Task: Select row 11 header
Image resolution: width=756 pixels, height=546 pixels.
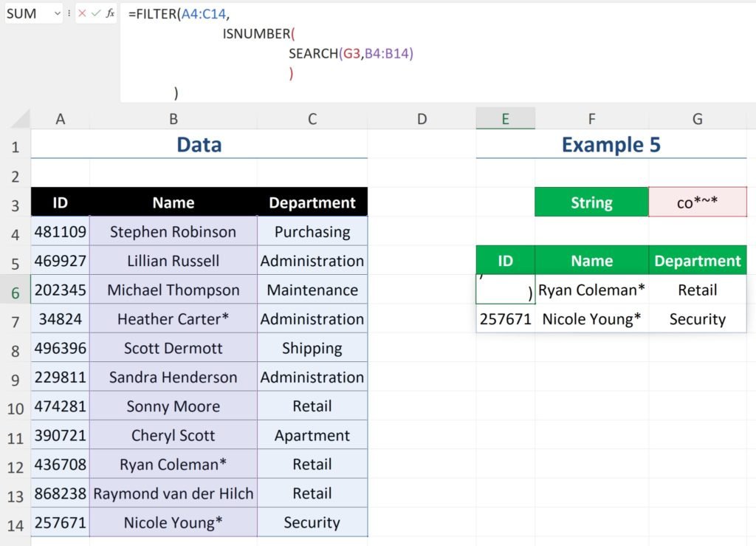Action: (15, 436)
